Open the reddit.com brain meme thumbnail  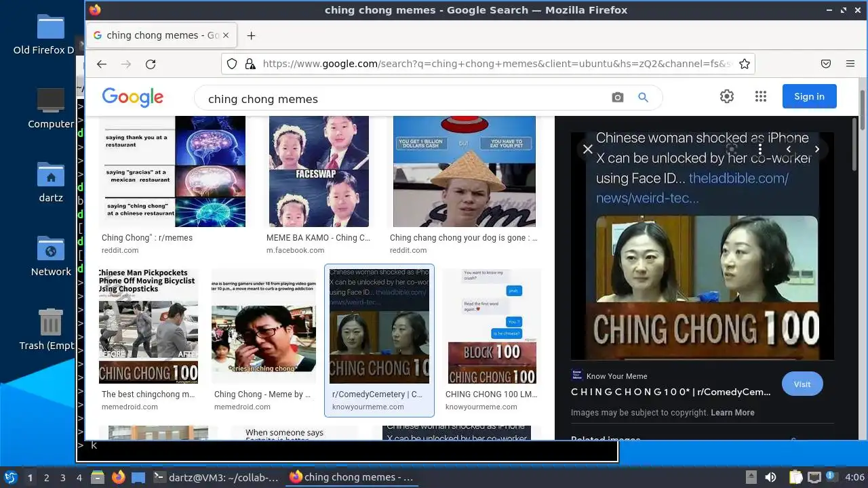(172, 171)
